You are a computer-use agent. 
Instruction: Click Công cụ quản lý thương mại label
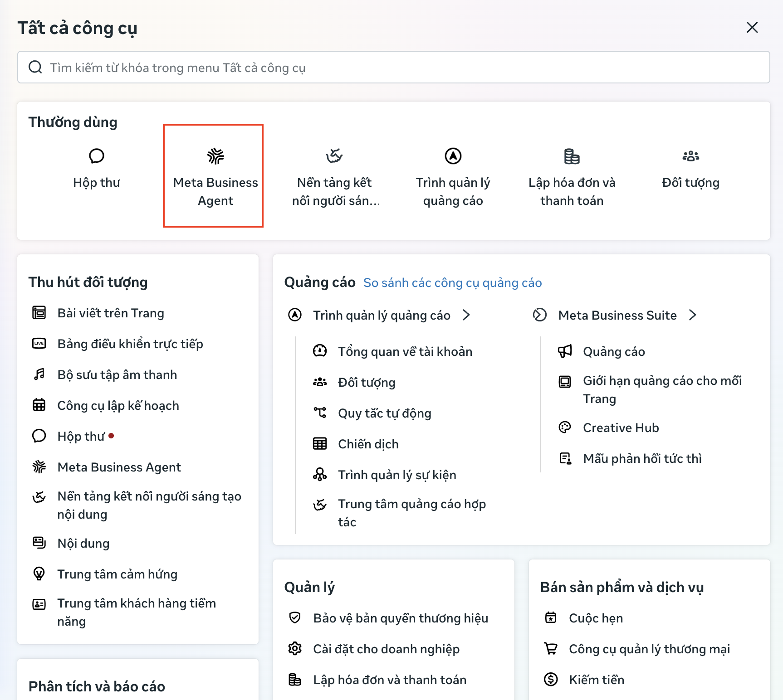[650, 649]
